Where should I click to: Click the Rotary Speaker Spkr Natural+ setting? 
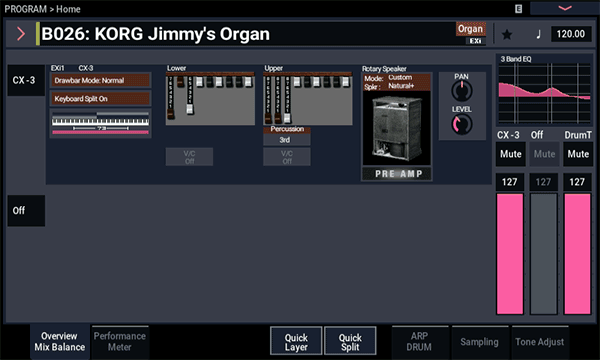click(x=396, y=86)
